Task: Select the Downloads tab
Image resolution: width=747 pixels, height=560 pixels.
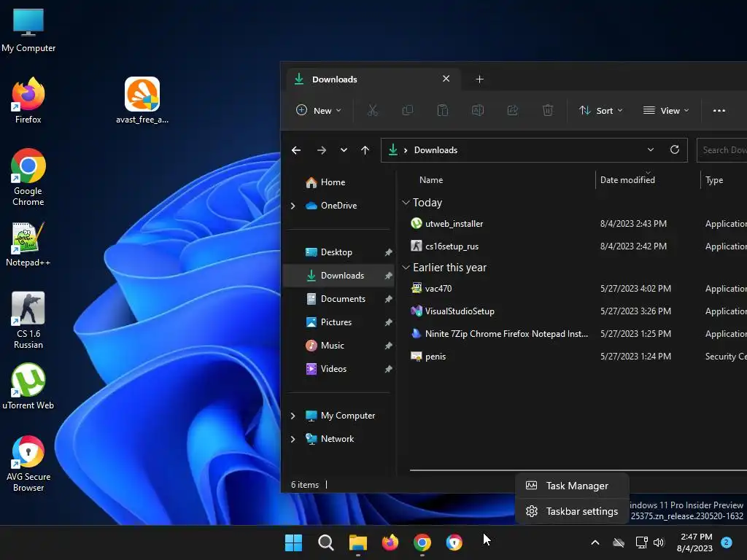Action: point(373,79)
